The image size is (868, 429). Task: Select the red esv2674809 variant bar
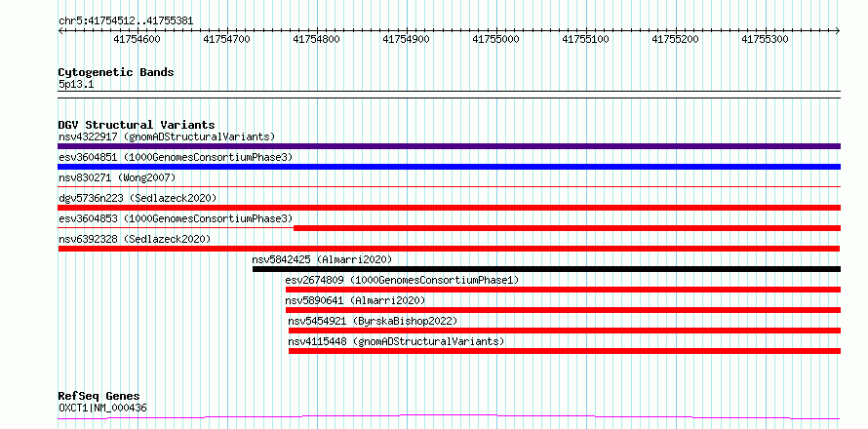(x=563, y=290)
